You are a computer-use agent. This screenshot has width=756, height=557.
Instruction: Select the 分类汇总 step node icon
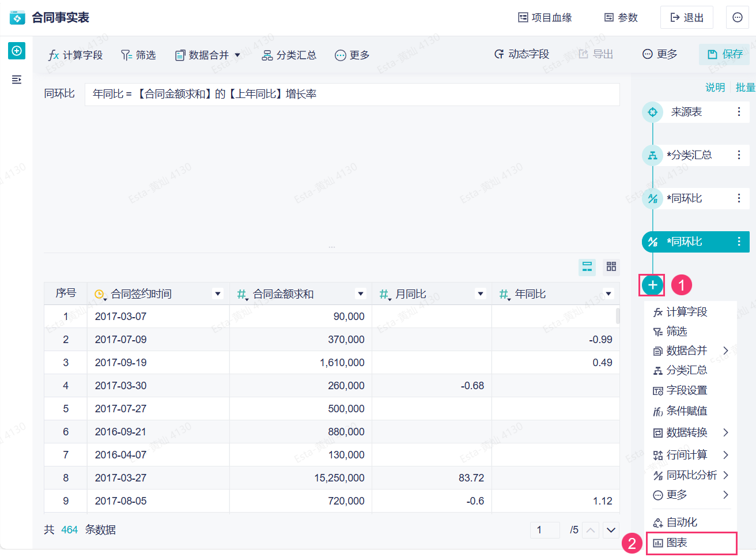tap(652, 155)
